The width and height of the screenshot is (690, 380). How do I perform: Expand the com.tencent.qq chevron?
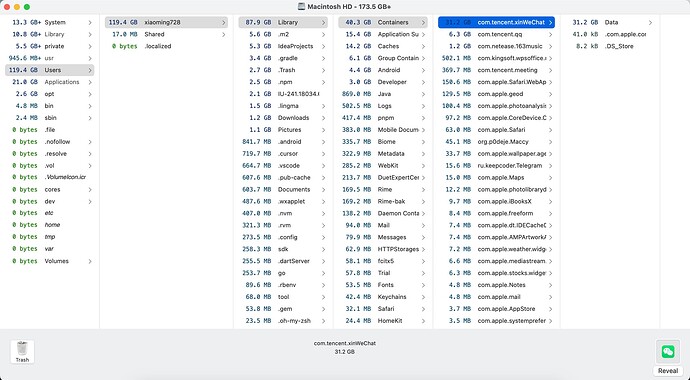(551, 34)
